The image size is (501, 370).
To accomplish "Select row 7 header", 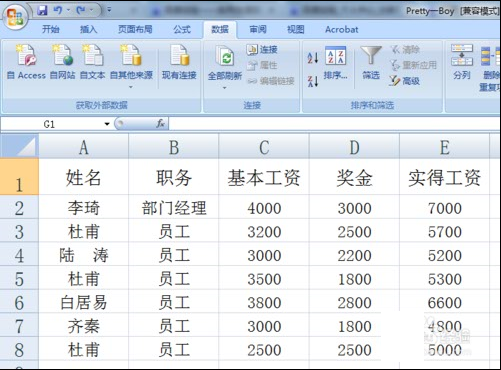I will point(19,325).
